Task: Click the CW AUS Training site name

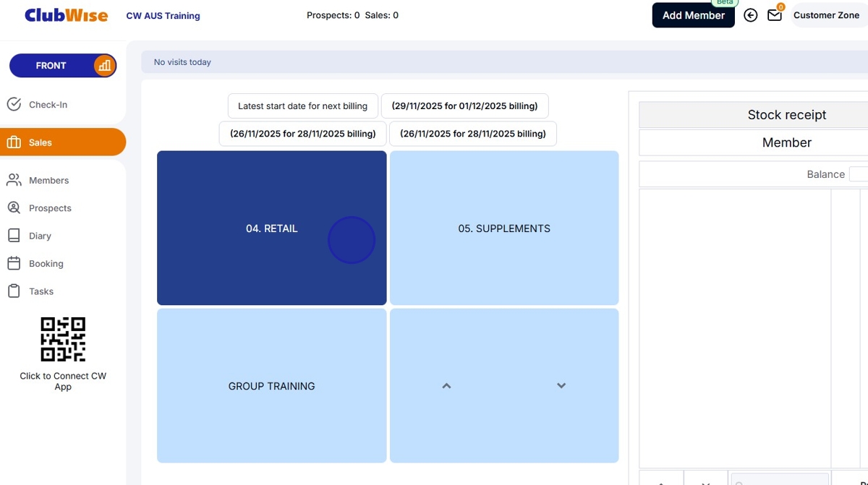Action: 163,15
